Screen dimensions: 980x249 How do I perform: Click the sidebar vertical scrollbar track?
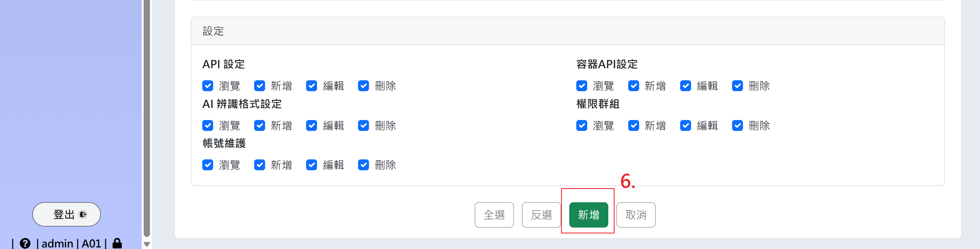point(147,117)
